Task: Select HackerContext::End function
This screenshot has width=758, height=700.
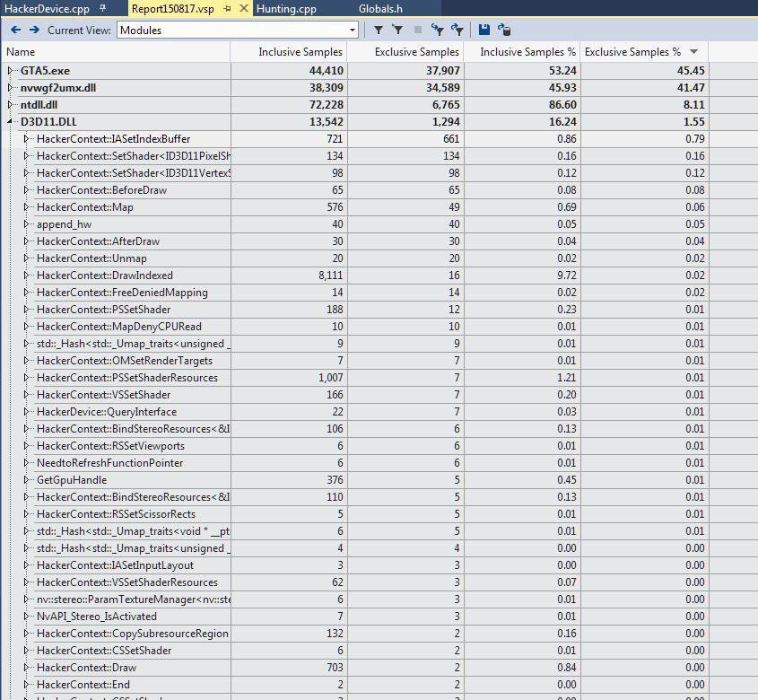Action: tap(83, 685)
